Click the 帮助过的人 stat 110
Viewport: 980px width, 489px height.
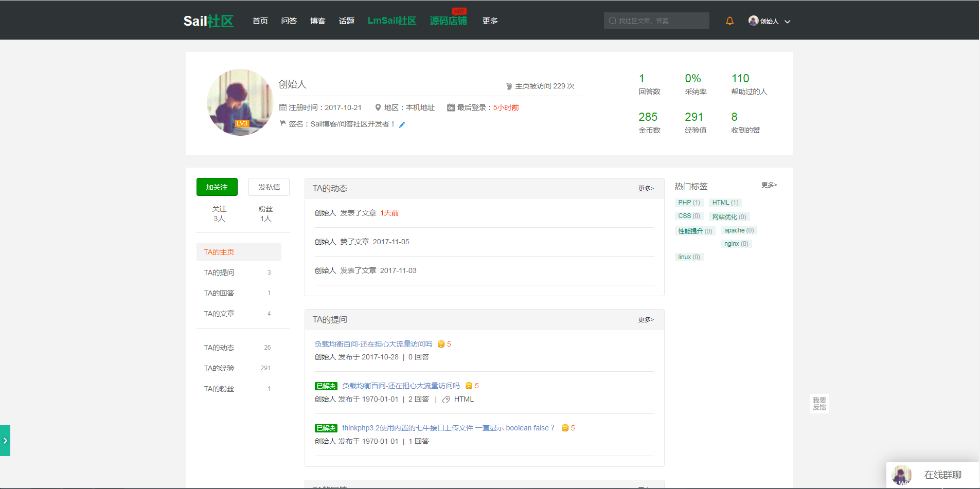pyautogui.click(x=749, y=84)
